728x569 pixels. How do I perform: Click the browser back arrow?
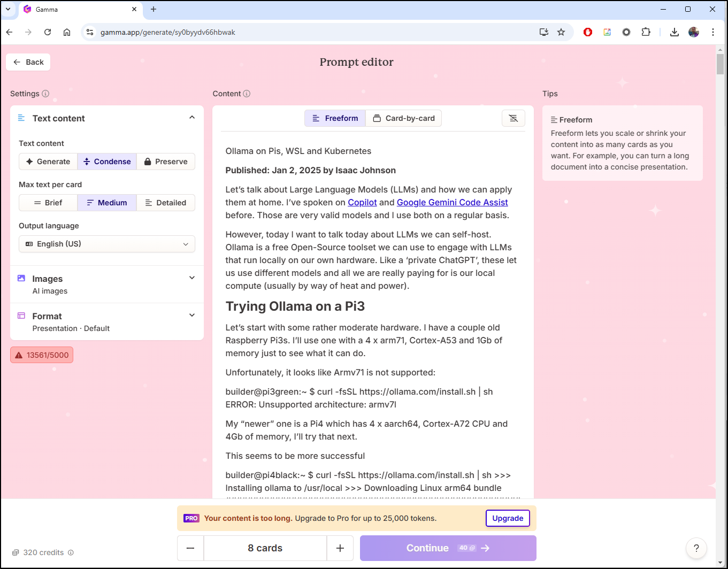(x=9, y=32)
